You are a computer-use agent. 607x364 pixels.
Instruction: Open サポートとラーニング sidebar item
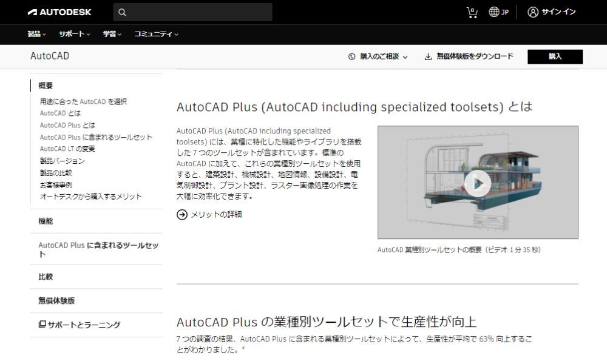pyautogui.click(x=80, y=325)
